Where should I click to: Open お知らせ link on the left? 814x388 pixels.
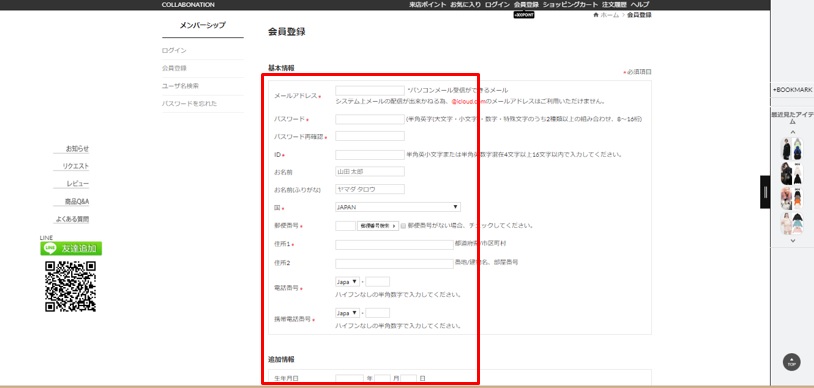tap(77, 149)
